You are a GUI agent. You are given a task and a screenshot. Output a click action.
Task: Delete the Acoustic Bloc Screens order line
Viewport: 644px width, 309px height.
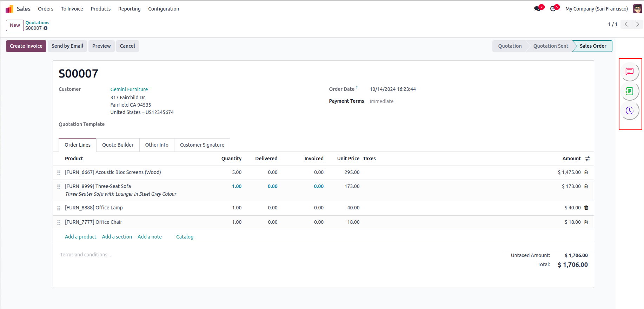pos(586,172)
